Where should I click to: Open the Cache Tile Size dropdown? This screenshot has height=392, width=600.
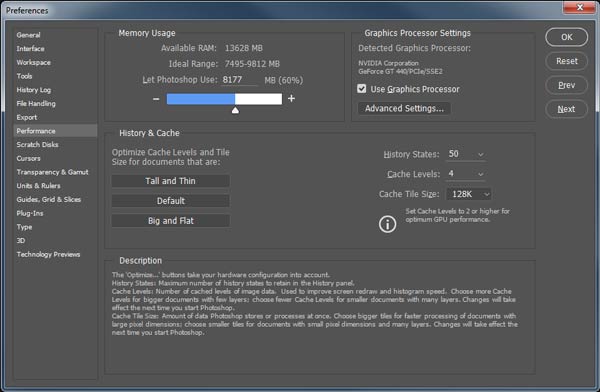coord(469,194)
